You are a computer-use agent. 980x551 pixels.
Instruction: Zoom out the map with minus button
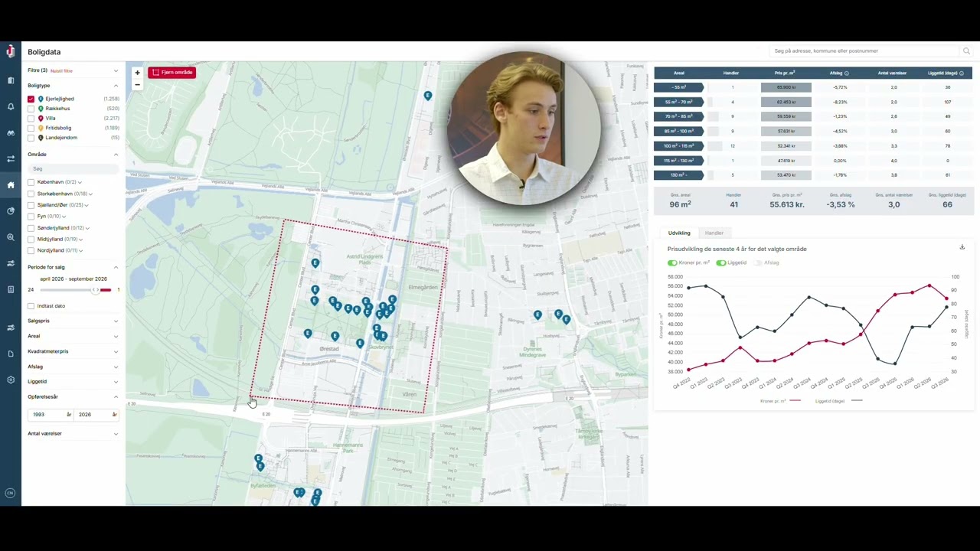(x=137, y=84)
